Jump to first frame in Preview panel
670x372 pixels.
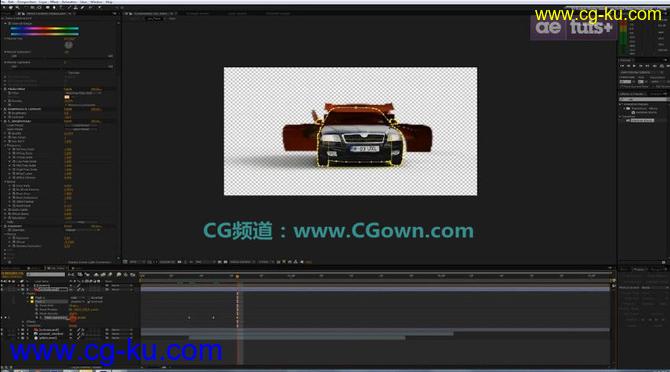point(622,66)
